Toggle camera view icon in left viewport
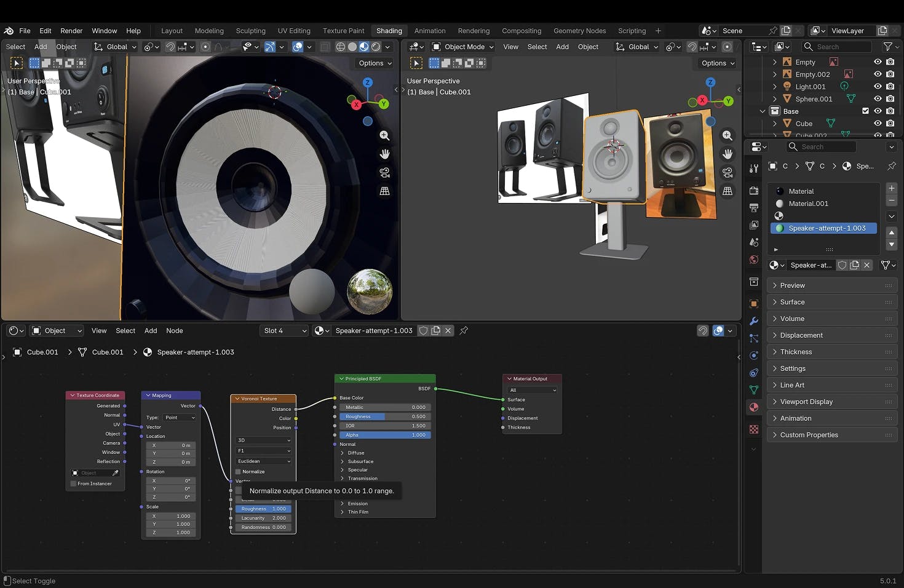The height and width of the screenshot is (588, 904). pos(384,172)
